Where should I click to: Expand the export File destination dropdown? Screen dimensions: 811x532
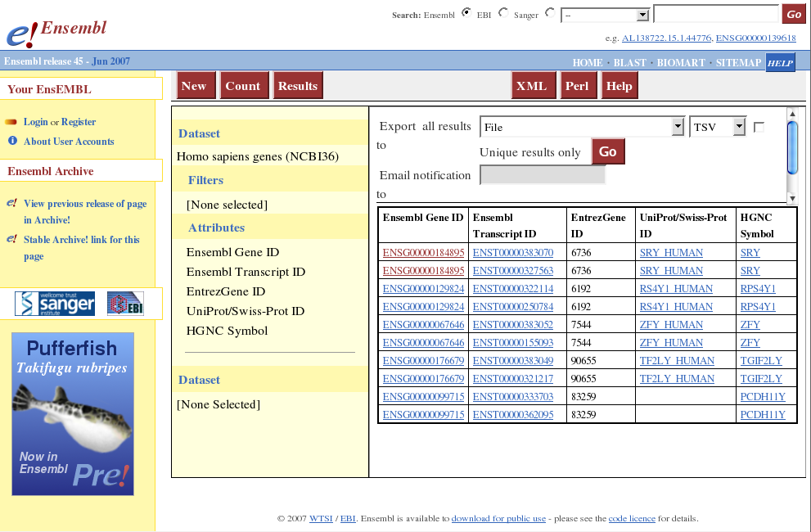coord(582,127)
